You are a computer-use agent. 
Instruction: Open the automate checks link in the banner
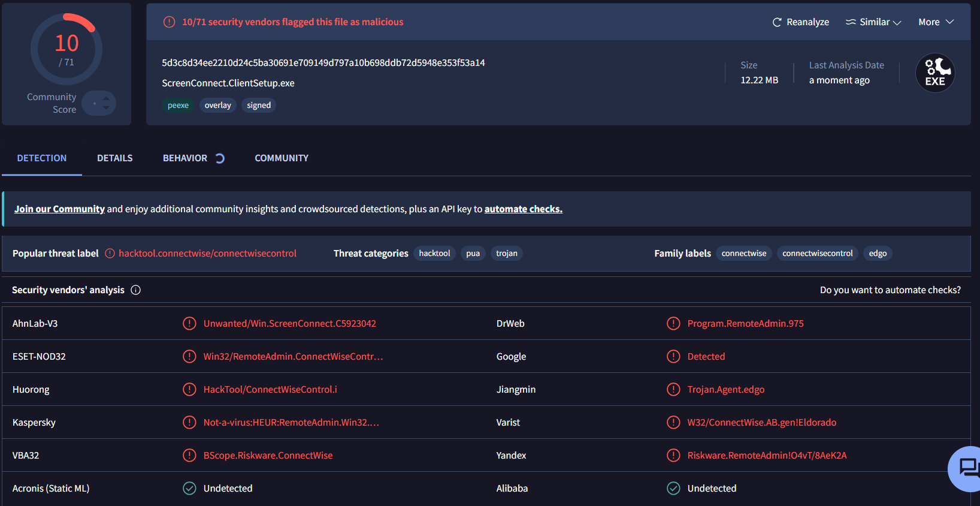524,209
